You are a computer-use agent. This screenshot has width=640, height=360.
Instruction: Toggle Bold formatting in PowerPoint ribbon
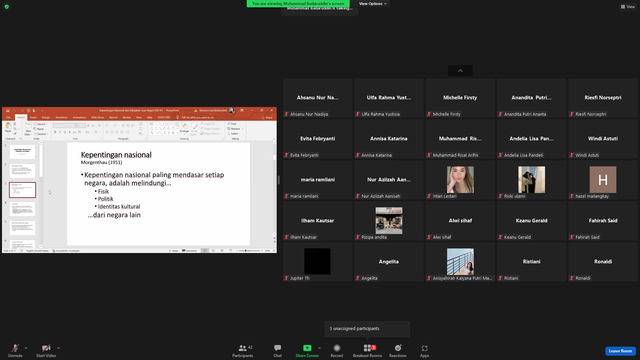coord(55,132)
